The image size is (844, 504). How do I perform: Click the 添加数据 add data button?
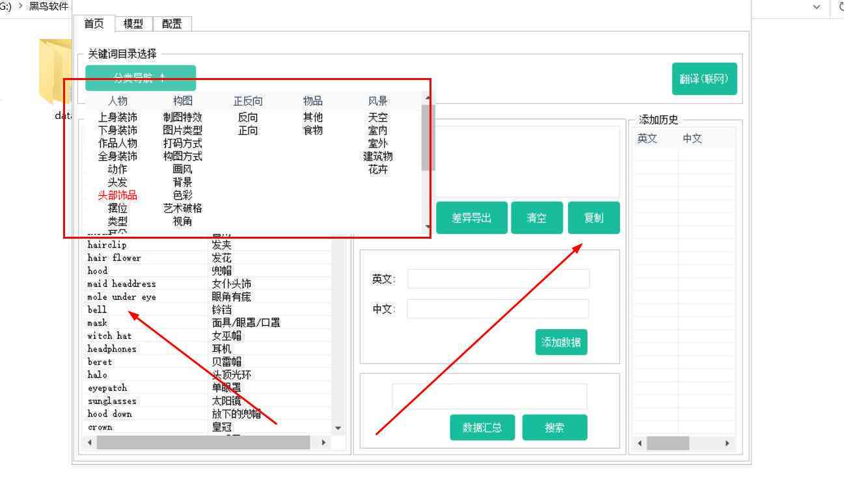(561, 342)
